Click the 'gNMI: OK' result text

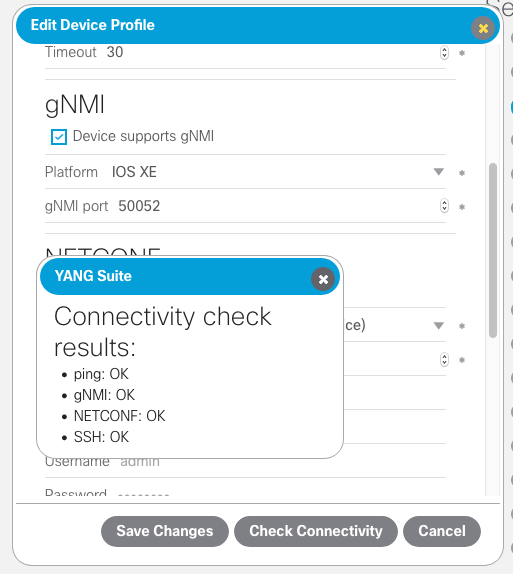tap(104, 395)
